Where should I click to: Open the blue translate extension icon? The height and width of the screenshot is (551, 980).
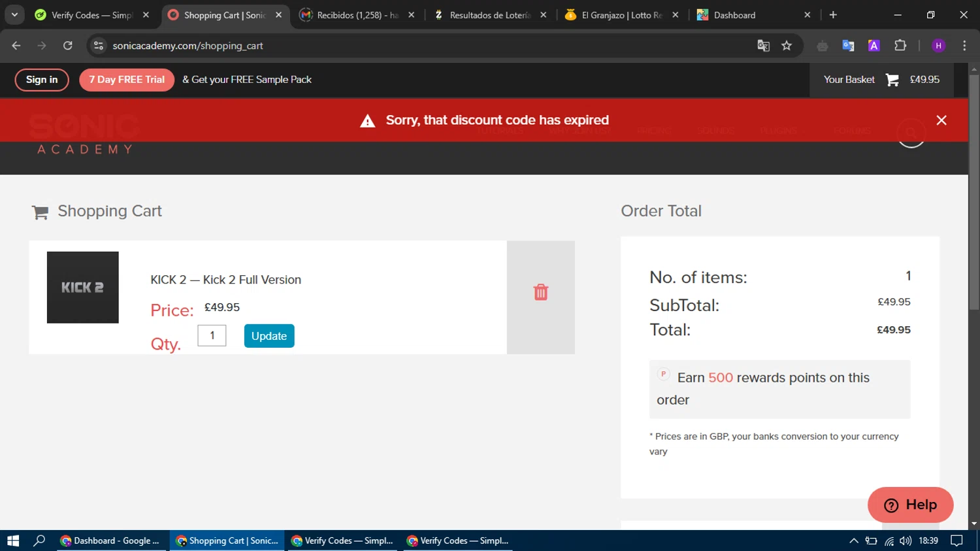point(848,46)
